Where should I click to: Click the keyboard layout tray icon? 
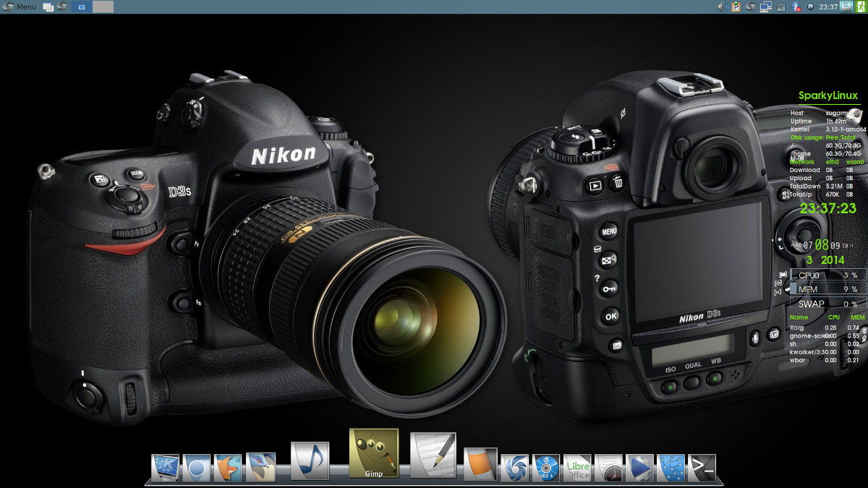pyautogui.click(x=780, y=7)
